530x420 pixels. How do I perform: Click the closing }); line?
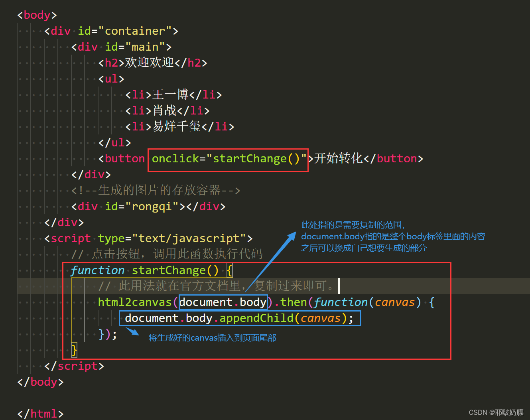pos(108,334)
